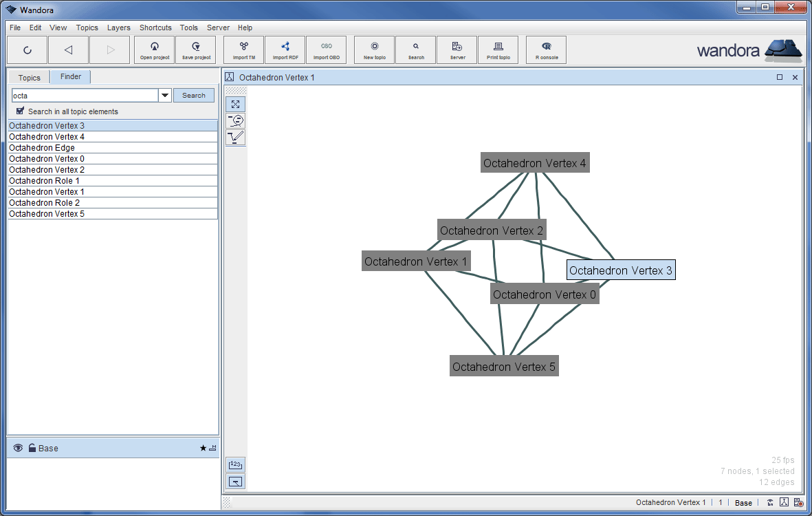Create a topic with the New topic icon
Screen dimensions: 812x516
tap(373, 50)
